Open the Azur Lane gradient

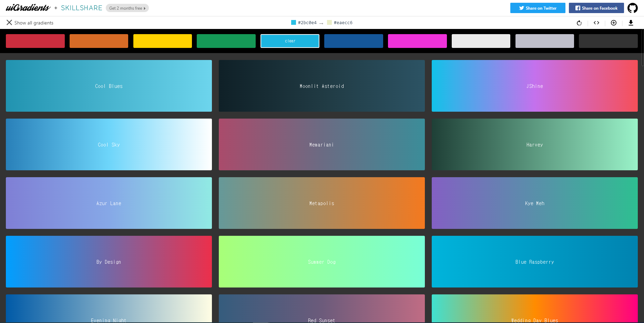point(109,203)
